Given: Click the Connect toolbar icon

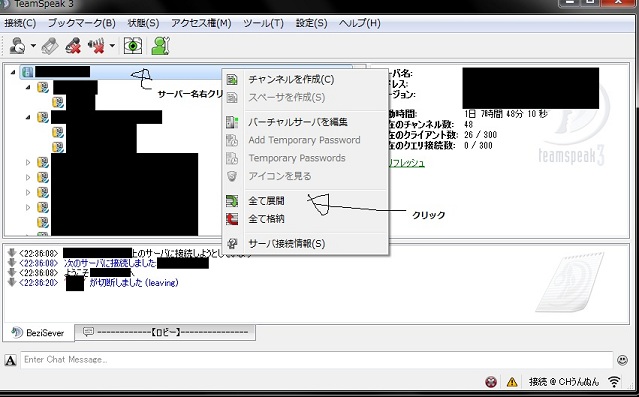Looking at the screenshot, I should (18, 46).
